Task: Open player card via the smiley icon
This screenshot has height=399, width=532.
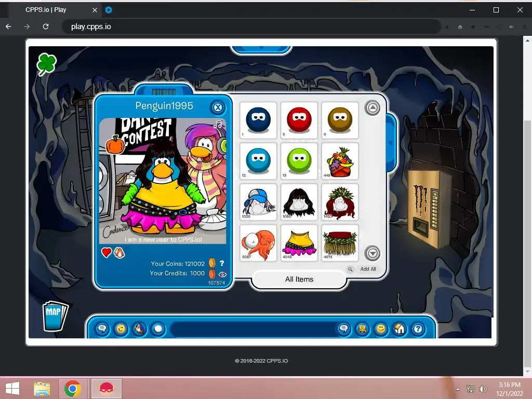Action: (x=381, y=329)
